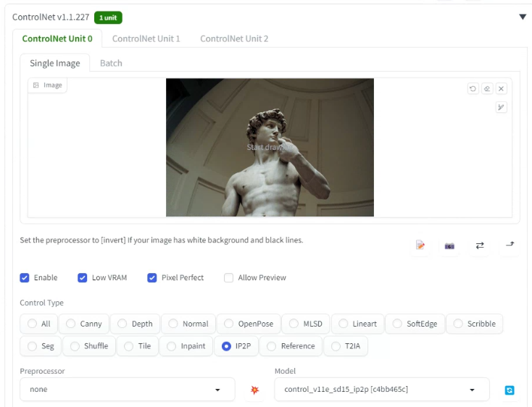Open the ControlNet Unit 2 tab
This screenshot has width=532, height=407.
pos(234,38)
